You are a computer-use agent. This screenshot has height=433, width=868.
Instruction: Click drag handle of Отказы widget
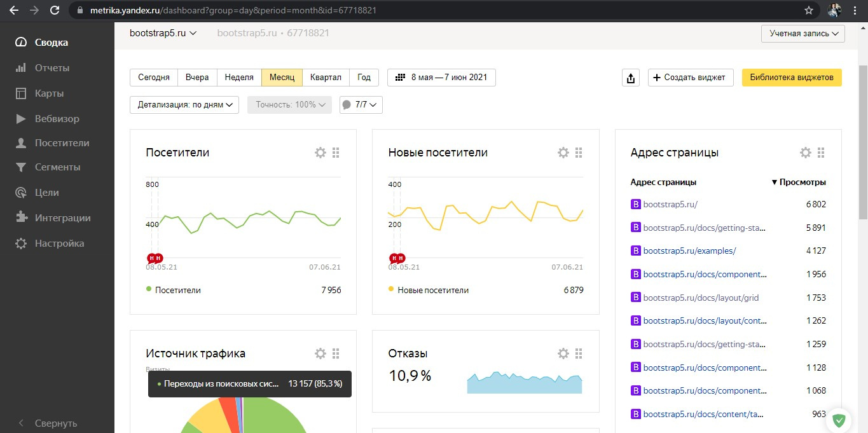pyautogui.click(x=579, y=354)
